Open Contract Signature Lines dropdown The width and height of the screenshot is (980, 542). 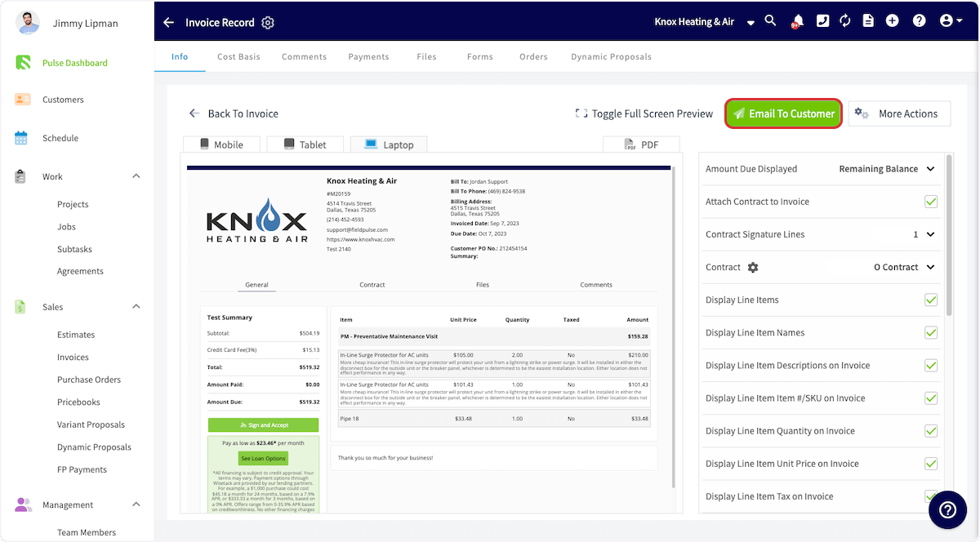tap(924, 234)
